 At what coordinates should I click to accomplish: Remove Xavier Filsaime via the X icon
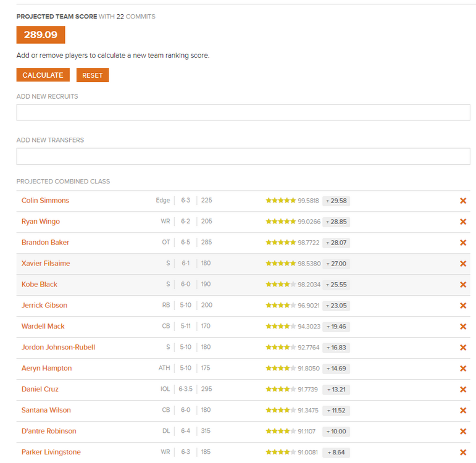[x=462, y=264]
